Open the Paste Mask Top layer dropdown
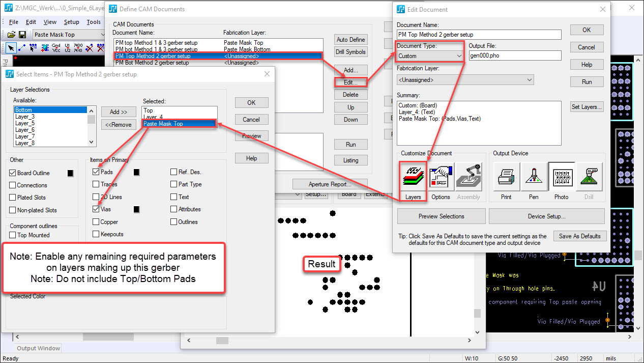The width and height of the screenshot is (644, 363). tap(69, 35)
